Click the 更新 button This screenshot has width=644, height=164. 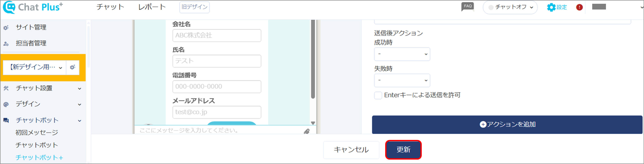pyautogui.click(x=403, y=150)
